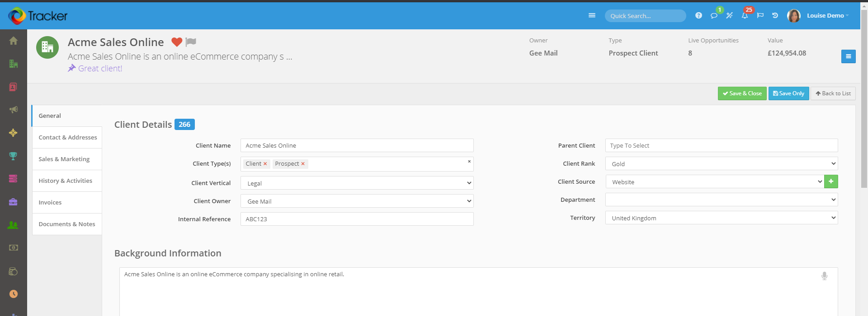Open the notifications bell

point(745,16)
